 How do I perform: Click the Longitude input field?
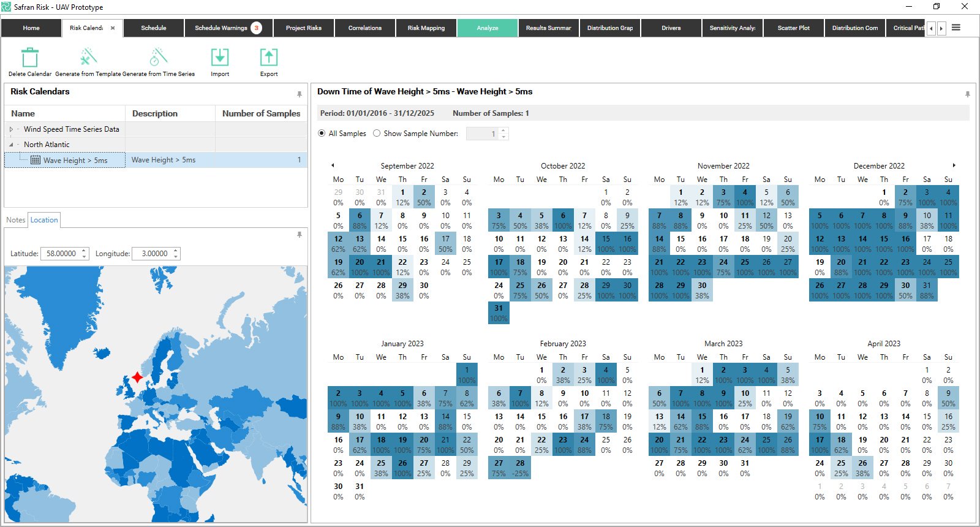pyautogui.click(x=153, y=254)
